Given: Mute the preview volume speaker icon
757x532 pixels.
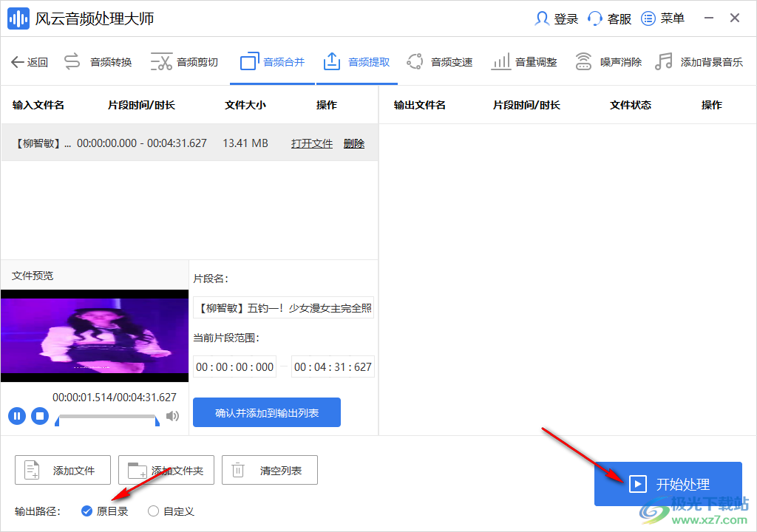Looking at the screenshot, I should point(172,415).
